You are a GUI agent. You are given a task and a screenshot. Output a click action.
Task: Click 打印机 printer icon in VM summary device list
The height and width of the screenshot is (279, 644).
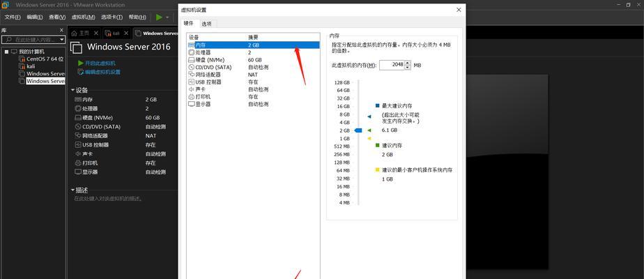point(78,163)
